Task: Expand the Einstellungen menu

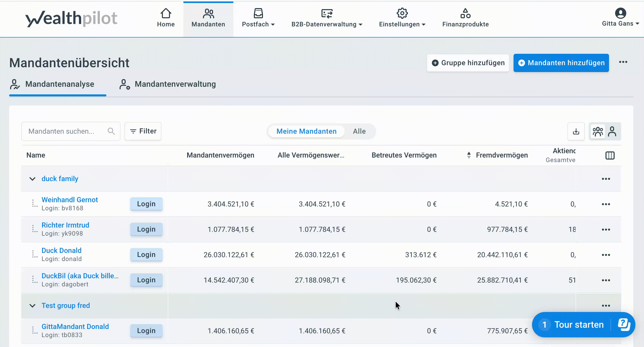Action: click(402, 18)
